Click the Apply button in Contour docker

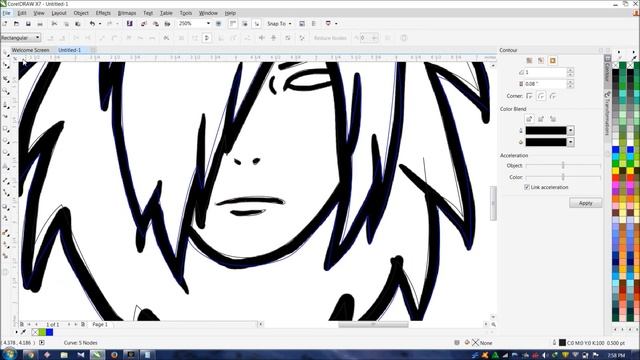pos(585,203)
